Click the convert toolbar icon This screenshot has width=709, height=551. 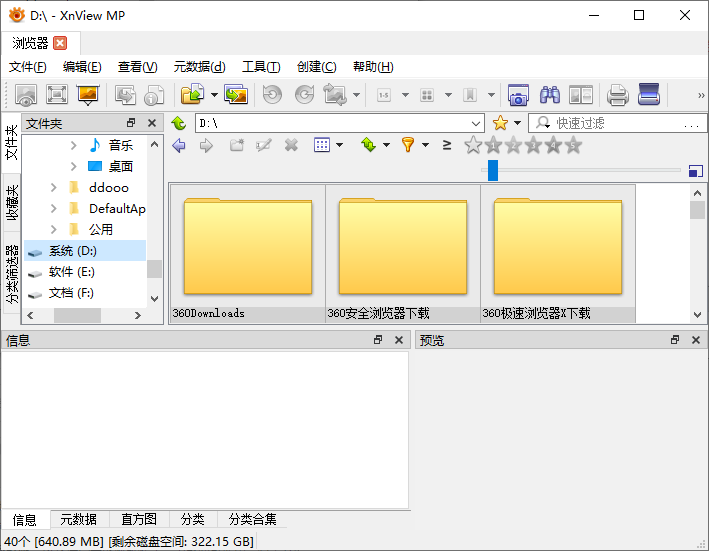125,95
